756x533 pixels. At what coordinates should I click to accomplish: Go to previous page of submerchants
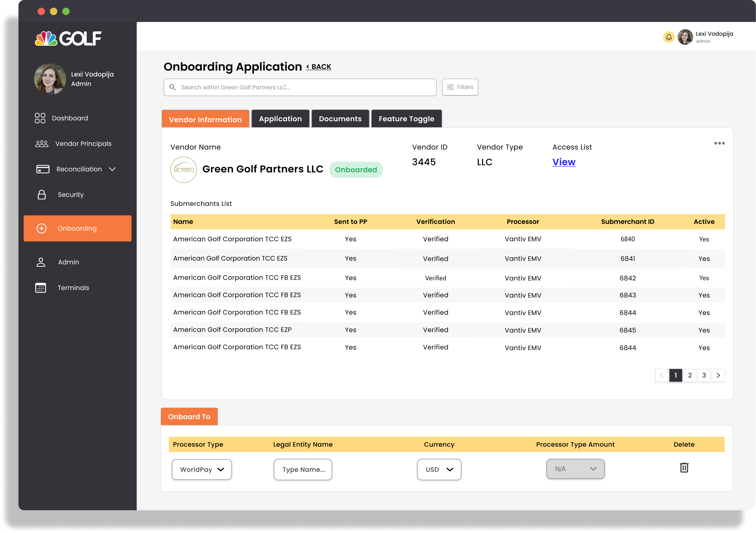click(661, 375)
